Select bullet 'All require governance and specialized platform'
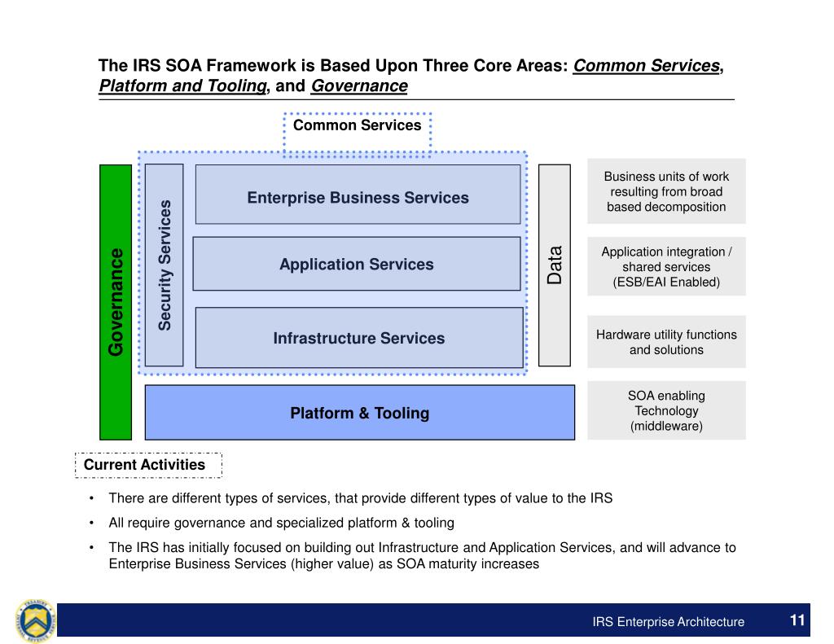The image size is (834, 644). click(281, 523)
